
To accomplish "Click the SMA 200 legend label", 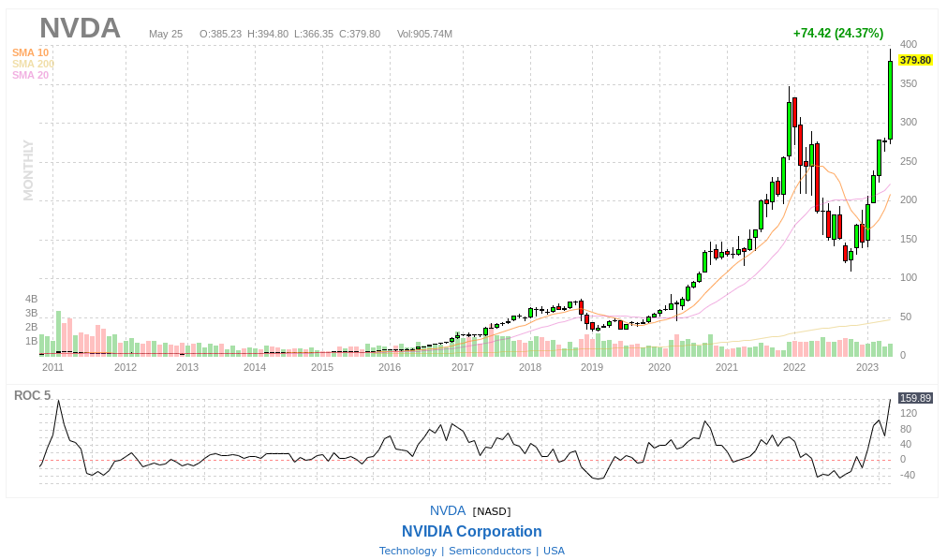I will (33, 64).
